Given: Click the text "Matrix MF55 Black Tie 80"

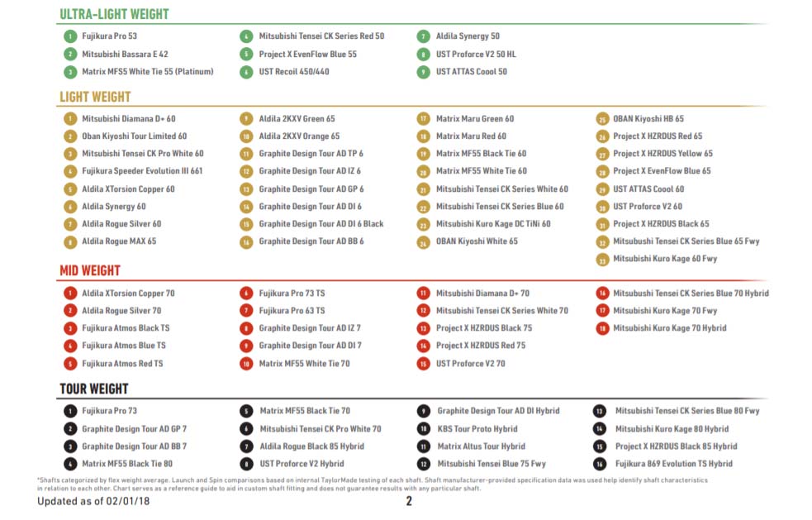Looking at the screenshot, I should (127, 464).
